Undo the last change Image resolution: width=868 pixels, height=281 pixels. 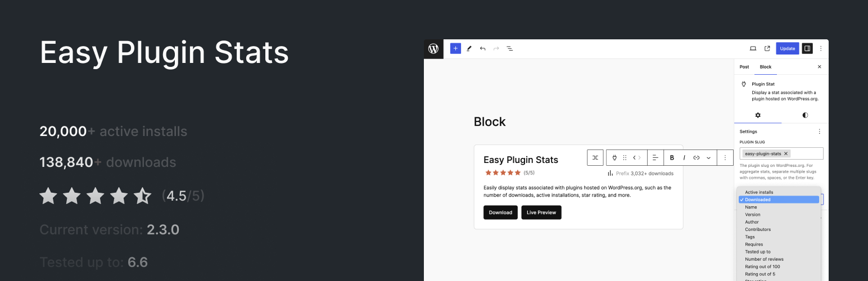click(x=482, y=48)
